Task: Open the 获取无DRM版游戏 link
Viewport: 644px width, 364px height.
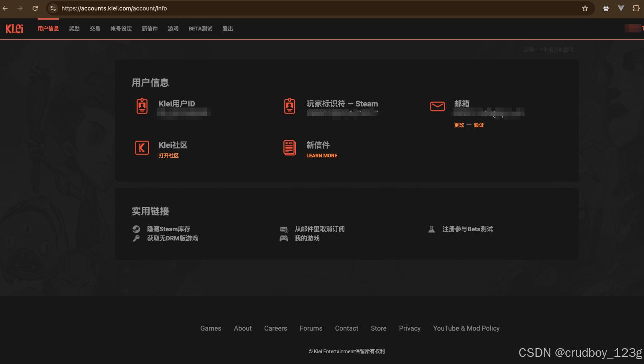Action: pyautogui.click(x=173, y=238)
